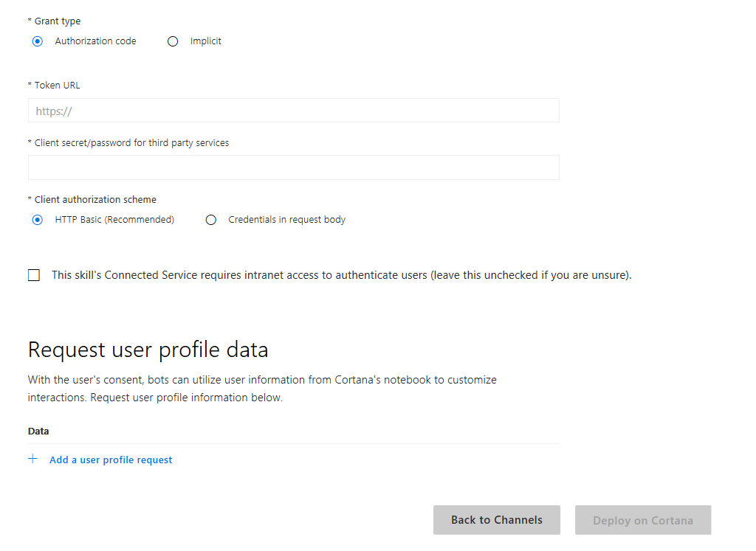Click the Token URL label text

coord(54,85)
